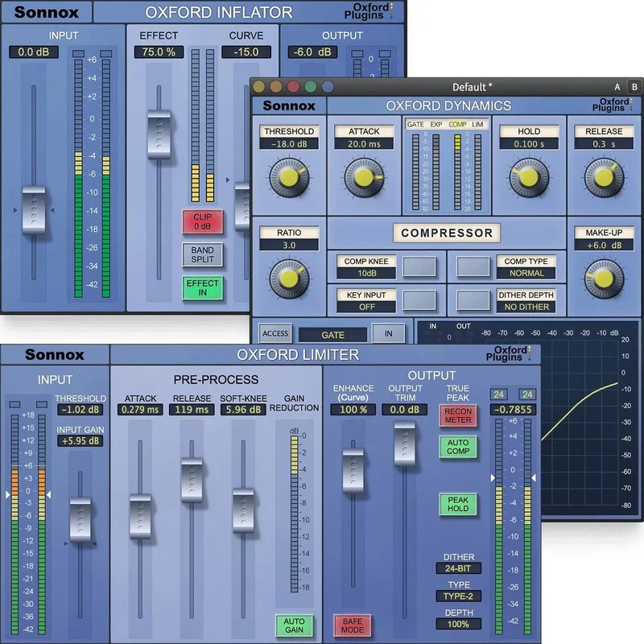Screen dimensions: 644x644
Task: Select the LIM meter tab in Dynamics
Action: click(477, 124)
